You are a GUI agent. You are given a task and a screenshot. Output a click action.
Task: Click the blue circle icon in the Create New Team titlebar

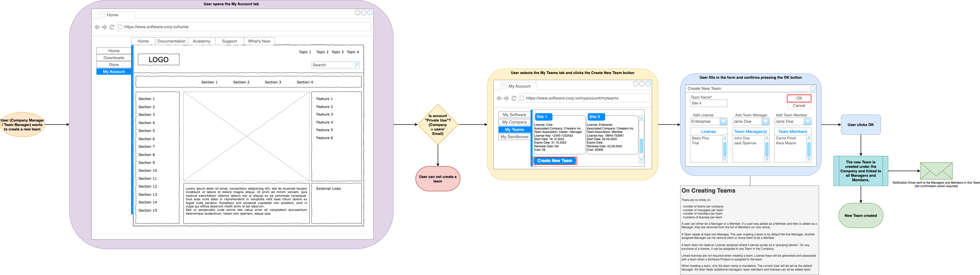coord(813,88)
